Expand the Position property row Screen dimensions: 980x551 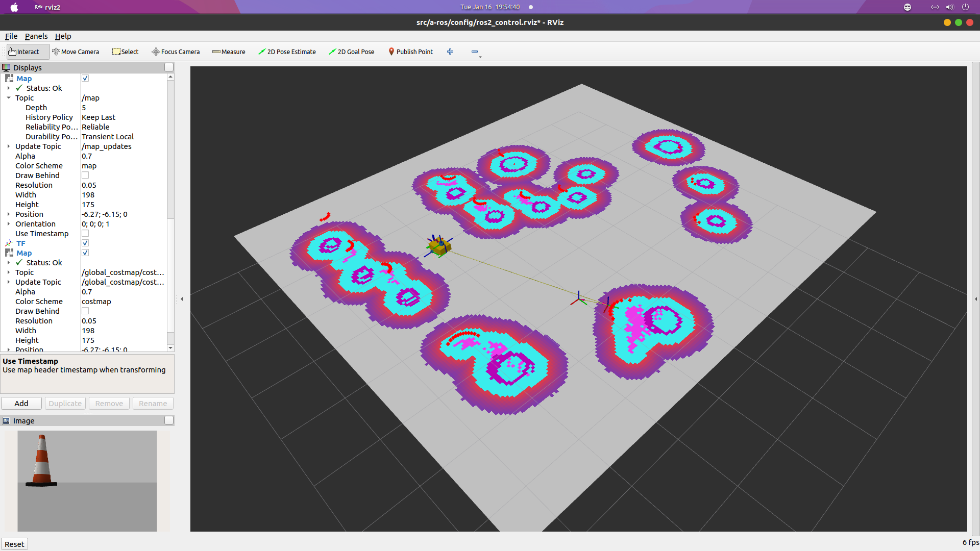9,214
